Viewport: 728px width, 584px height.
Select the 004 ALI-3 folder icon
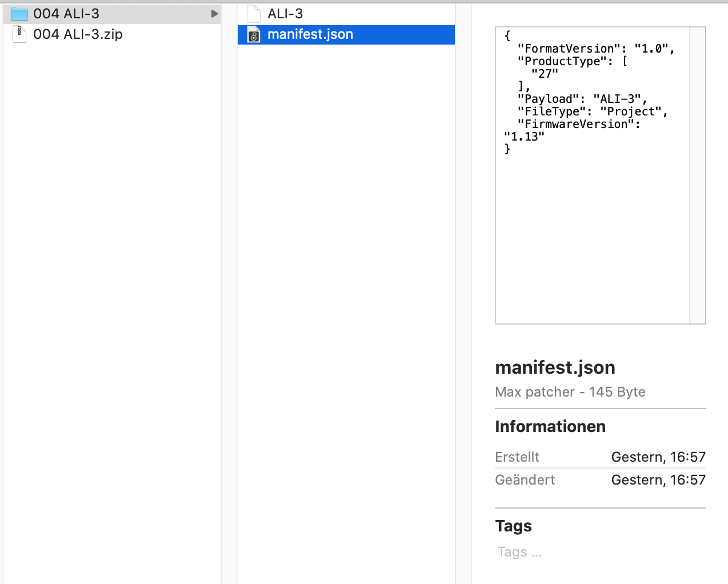point(19,14)
